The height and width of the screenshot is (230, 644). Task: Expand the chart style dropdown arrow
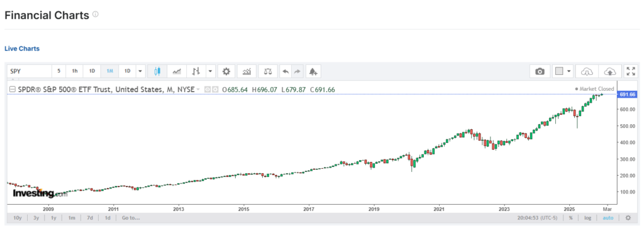pos(210,71)
